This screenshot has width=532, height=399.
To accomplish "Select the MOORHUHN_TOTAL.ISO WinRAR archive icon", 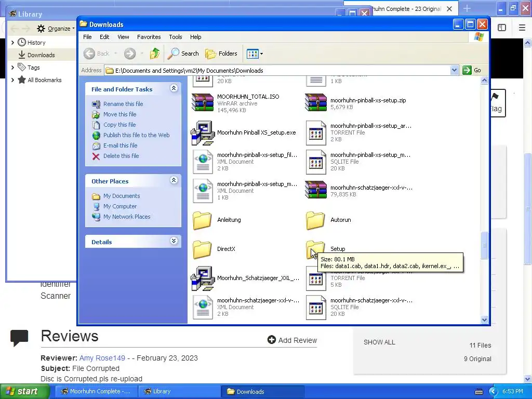I will tap(203, 103).
